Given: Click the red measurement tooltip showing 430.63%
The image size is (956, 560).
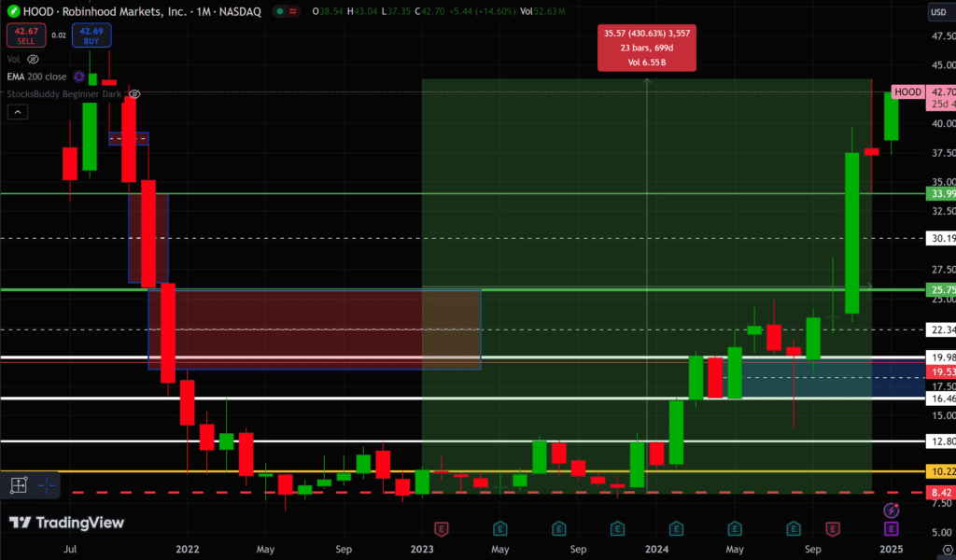Looking at the screenshot, I should pos(647,48).
